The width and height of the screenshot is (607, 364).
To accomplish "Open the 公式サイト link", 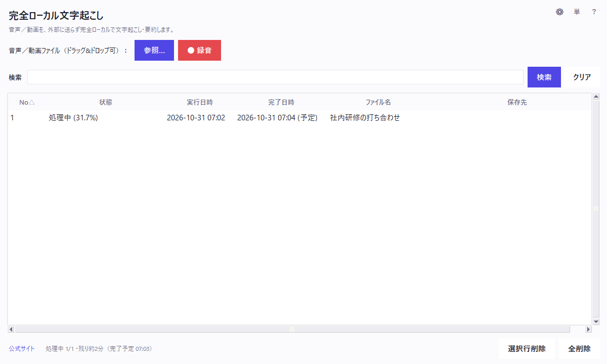I will (22, 349).
